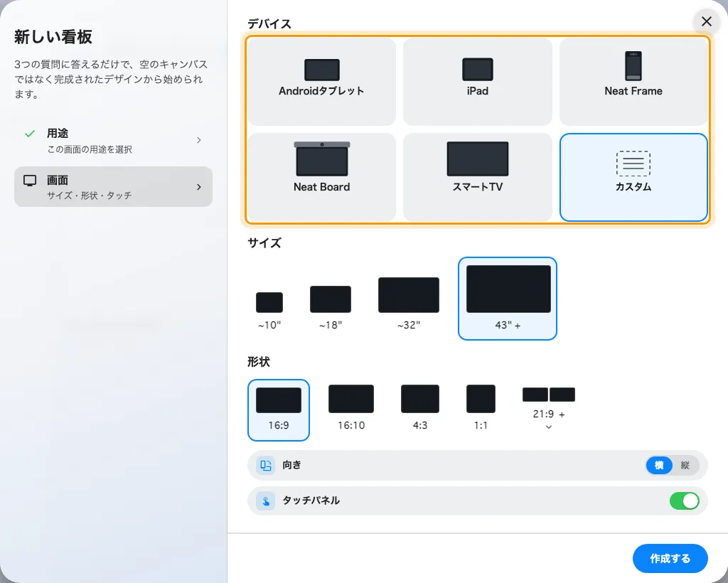The width and height of the screenshot is (728, 583).
Task: Open the 用途 step in the sidebar
Action: pos(113,140)
